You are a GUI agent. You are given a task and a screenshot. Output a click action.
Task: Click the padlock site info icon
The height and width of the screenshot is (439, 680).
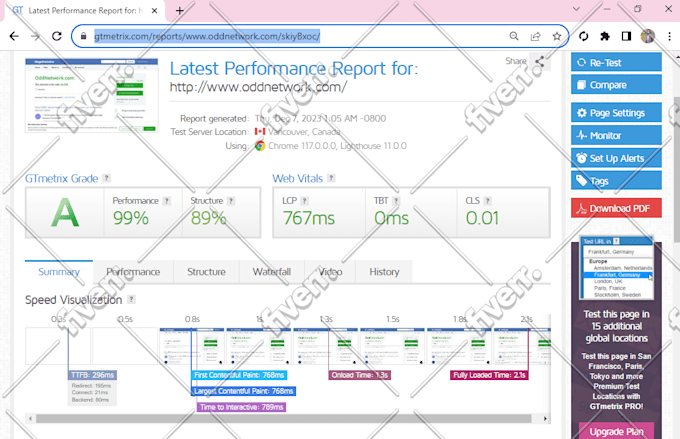[84, 36]
